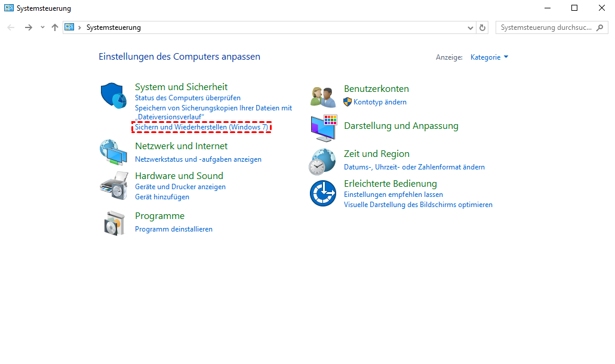Screen dimensions: 615x364
Task: Show recent locations dropdown arrow
Action: 42,27
